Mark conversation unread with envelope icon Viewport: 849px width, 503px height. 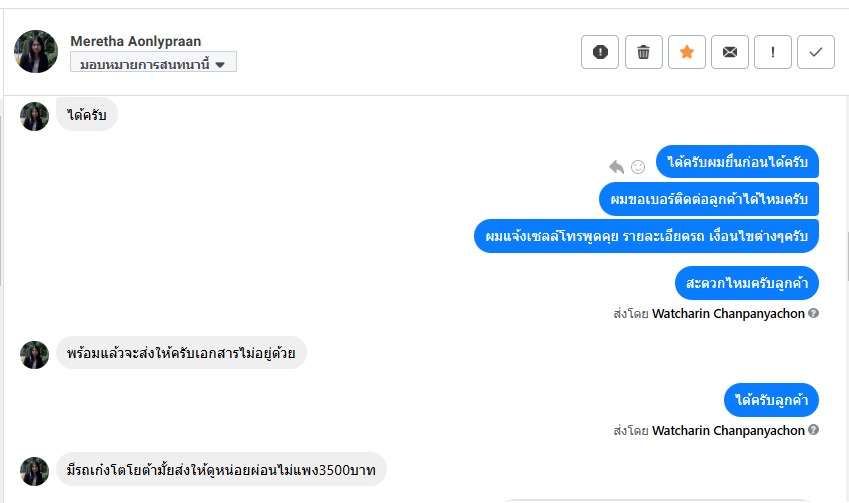[x=730, y=53]
